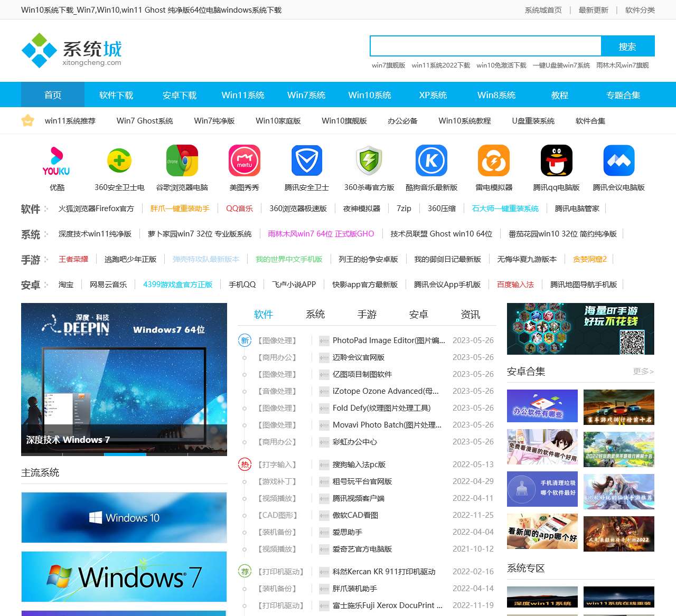Open the 软件分类 top link
The width and height of the screenshot is (676, 616).
tap(640, 10)
